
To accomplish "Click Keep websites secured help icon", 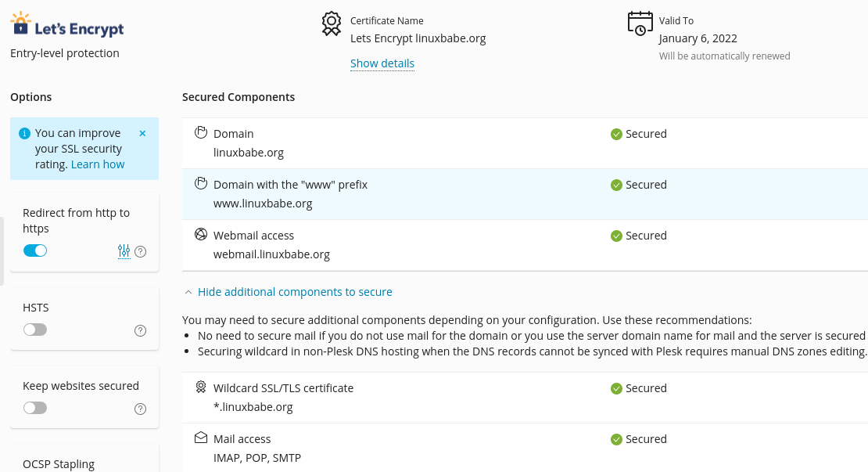I will (x=141, y=409).
